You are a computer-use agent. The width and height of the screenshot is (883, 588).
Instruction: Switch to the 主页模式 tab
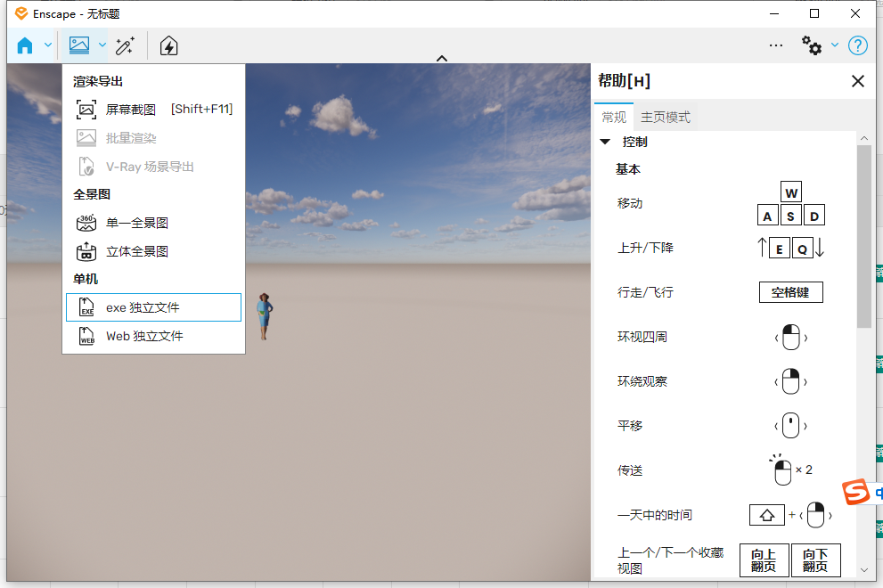click(665, 117)
